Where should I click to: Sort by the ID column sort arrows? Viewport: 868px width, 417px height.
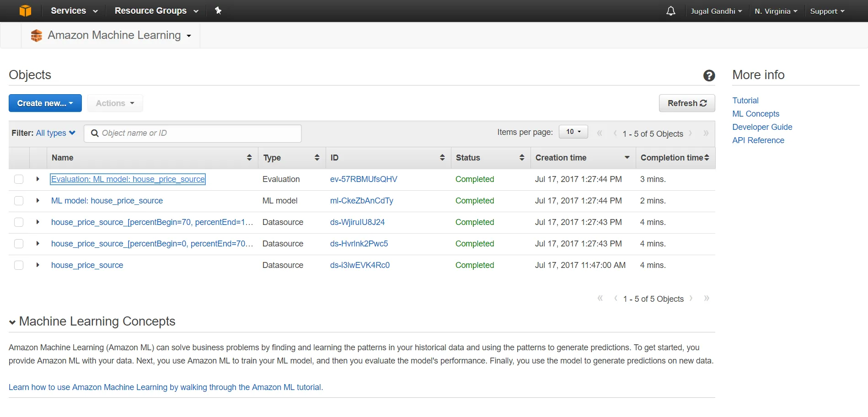(x=442, y=157)
